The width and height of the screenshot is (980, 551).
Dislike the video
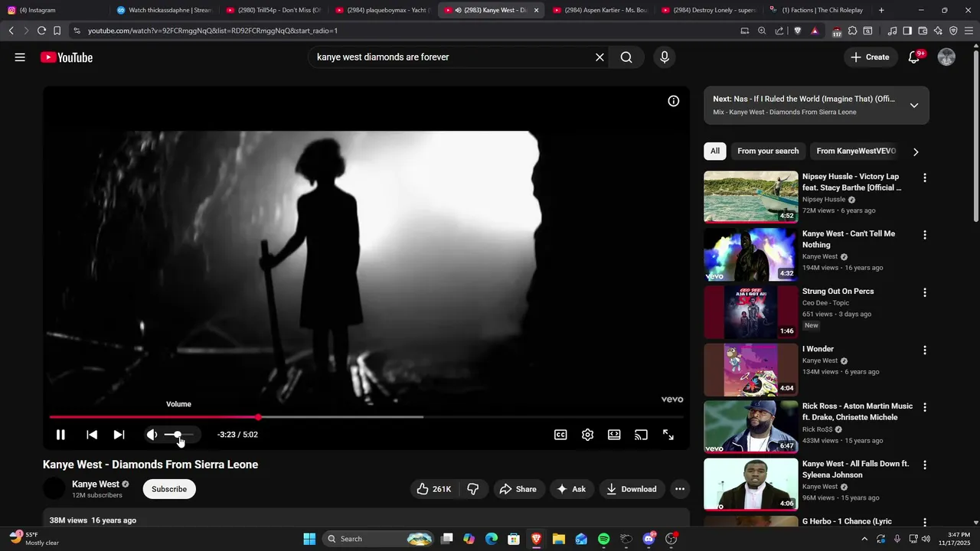click(x=473, y=489)
